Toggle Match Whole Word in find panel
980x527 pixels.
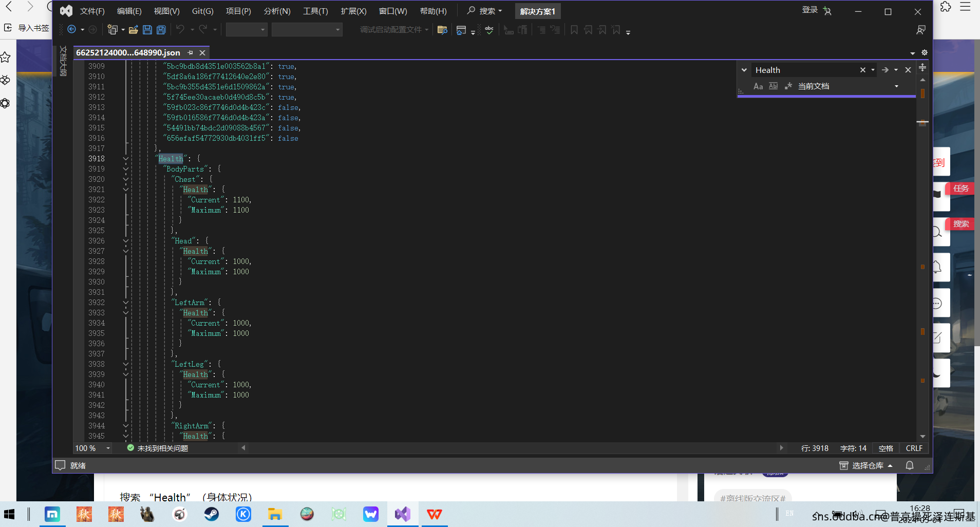pos(773,86)
